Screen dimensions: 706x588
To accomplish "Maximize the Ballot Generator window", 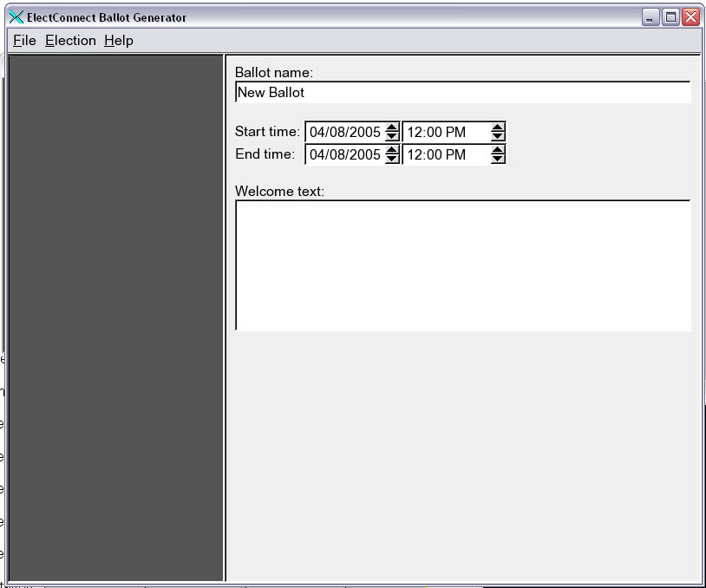I will 670,17.
